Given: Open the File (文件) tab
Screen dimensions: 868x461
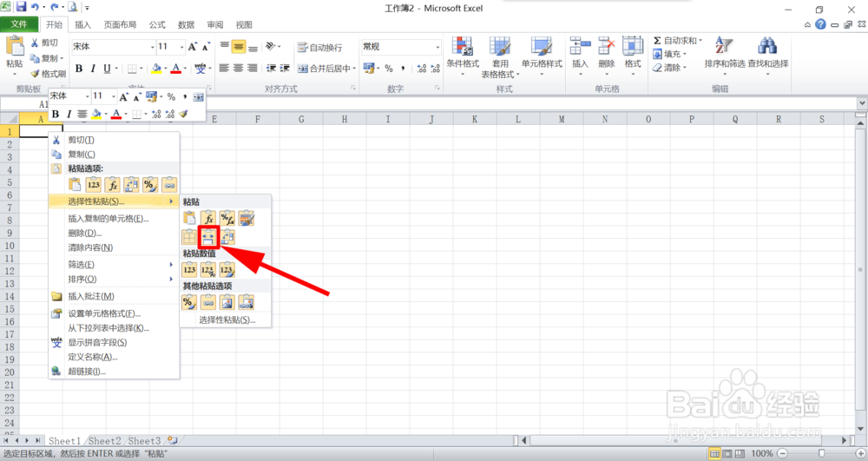Looking at the screenshot, I should [19, 24].
